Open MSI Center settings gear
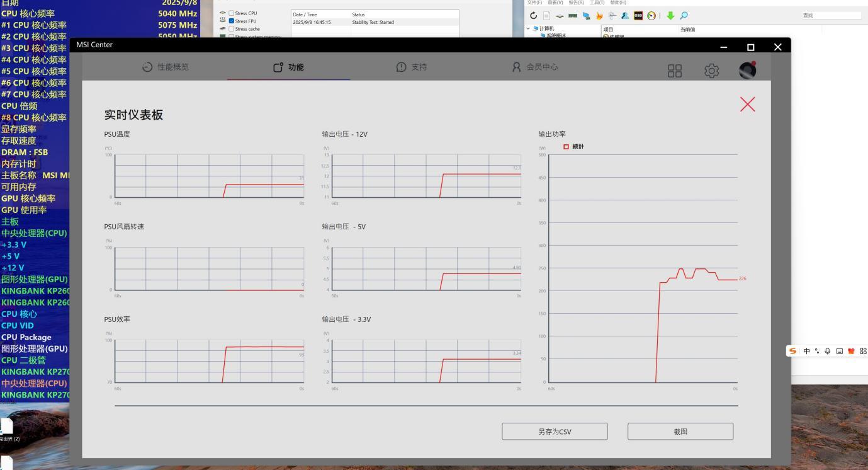The image size is (868, 470). click(x=712, y=71)
